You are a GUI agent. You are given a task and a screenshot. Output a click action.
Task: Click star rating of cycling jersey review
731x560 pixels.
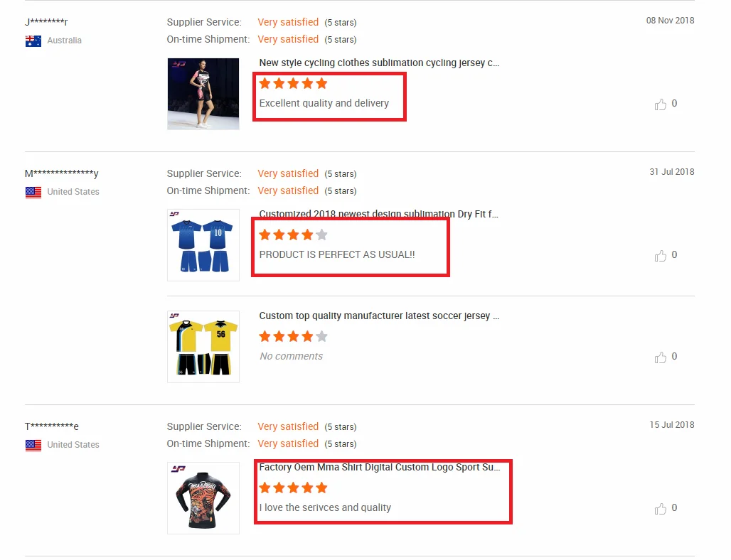pos(293,84)
